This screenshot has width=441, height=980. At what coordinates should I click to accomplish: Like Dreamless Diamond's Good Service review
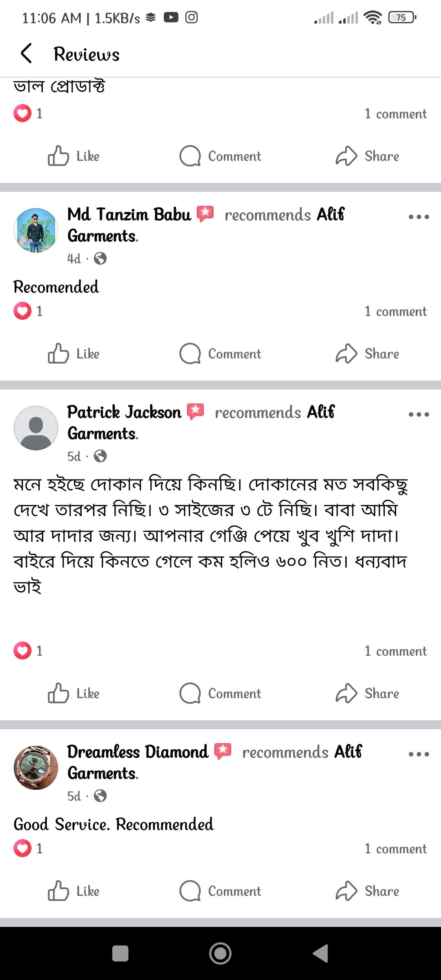pos(73,891)
